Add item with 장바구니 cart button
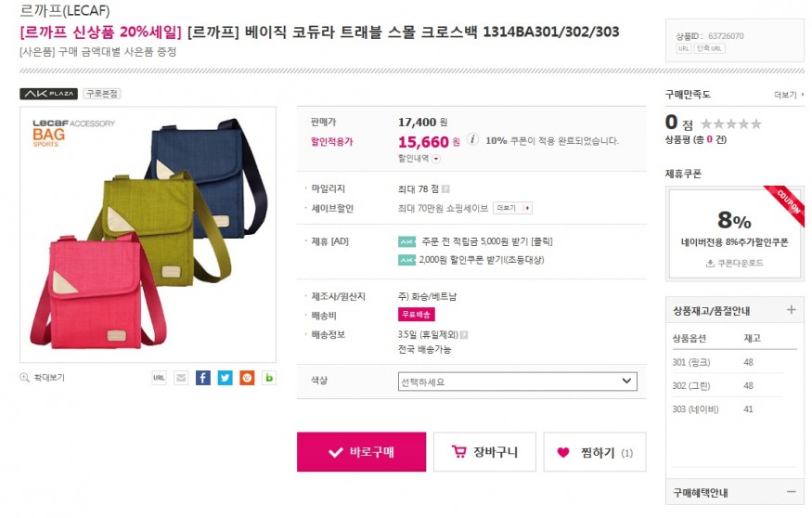The width and height of the screenshot is (812, 518). pyautogui.click(x=484, y=452)
